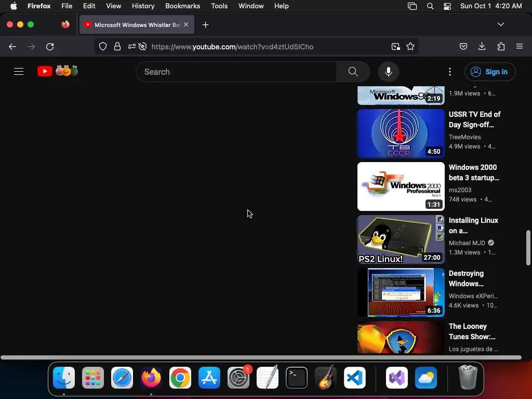The image size is (532, 399).
Task: List all tabs dropdown chevron
Action: (501, 24)
